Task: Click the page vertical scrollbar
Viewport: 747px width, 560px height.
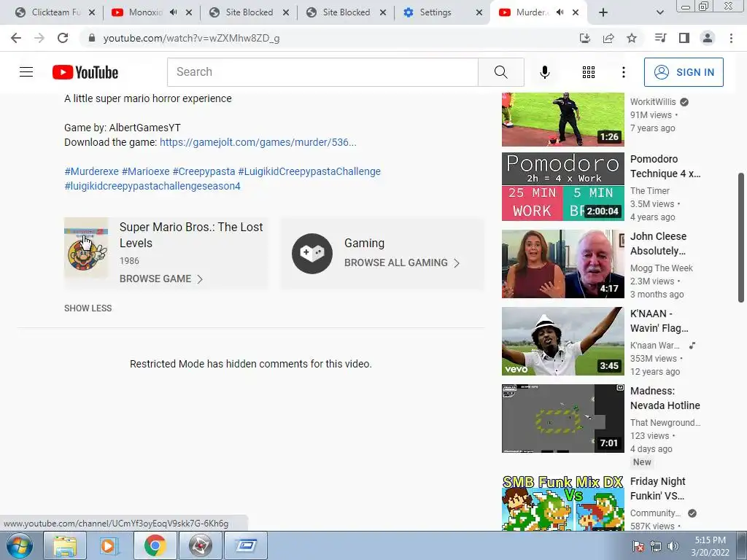Action: pos(741,238)
